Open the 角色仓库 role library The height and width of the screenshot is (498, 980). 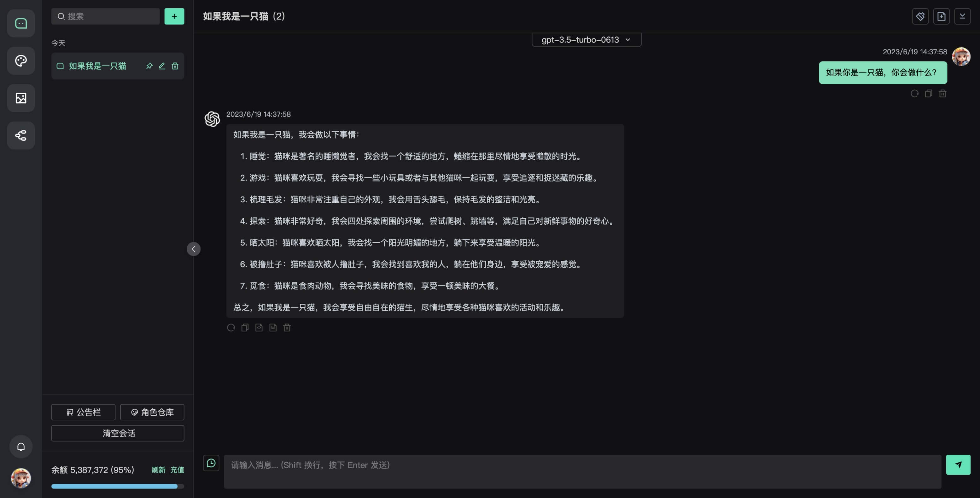click(152, 412)
